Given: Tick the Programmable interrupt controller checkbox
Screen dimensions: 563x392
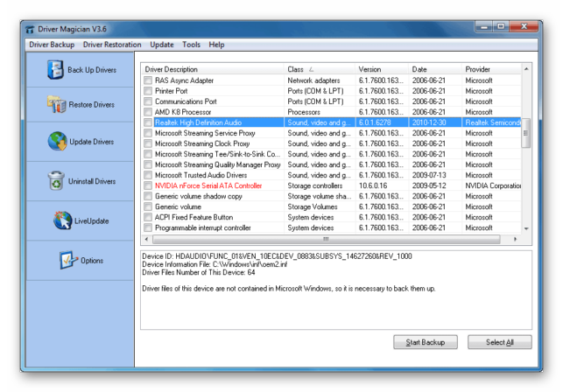Looking at the screenshot, I should (x=148, y=227).
